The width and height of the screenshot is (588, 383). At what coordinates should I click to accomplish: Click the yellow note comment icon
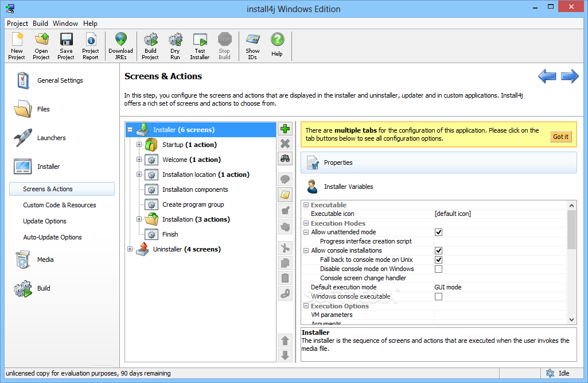pyautogui.click(x=285, y=195)
